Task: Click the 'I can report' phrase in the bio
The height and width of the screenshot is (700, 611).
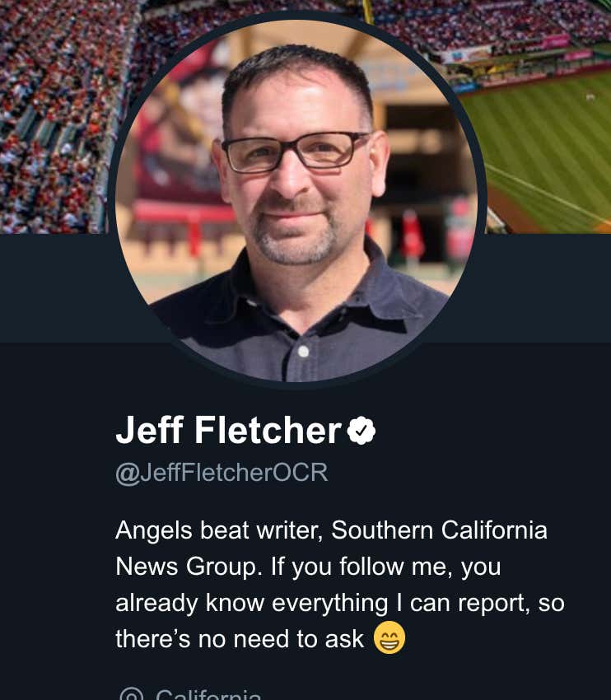Action: click(x=464, y=603)
